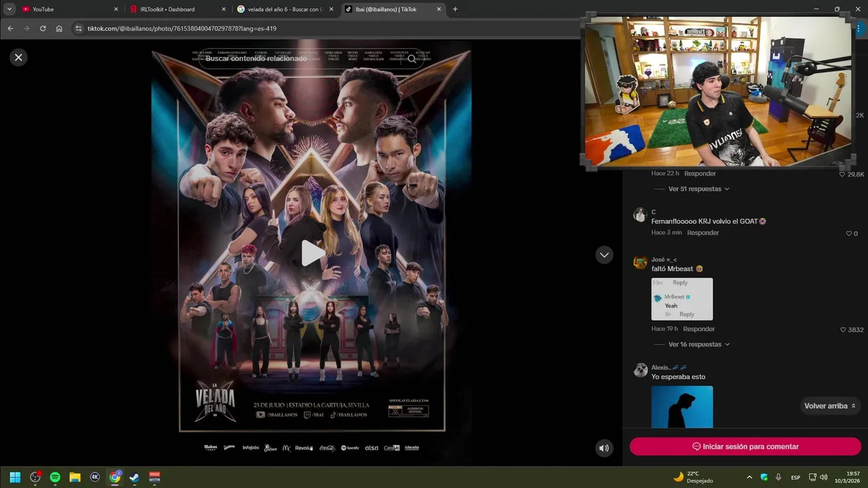Open the blue silhouette image in Alexis's comment
Screen dimensions: 868x488
point(682,407)
